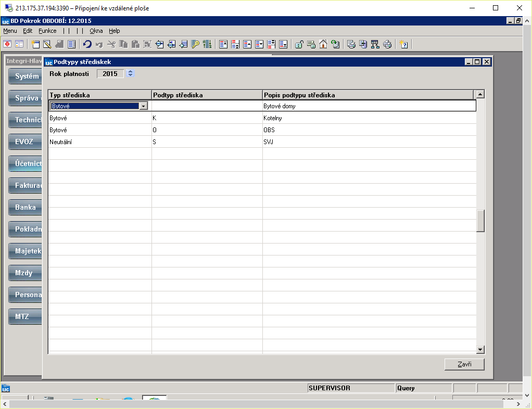Open the Mzdy module button
Screen dimensions: 532x409
coord(25,273)
